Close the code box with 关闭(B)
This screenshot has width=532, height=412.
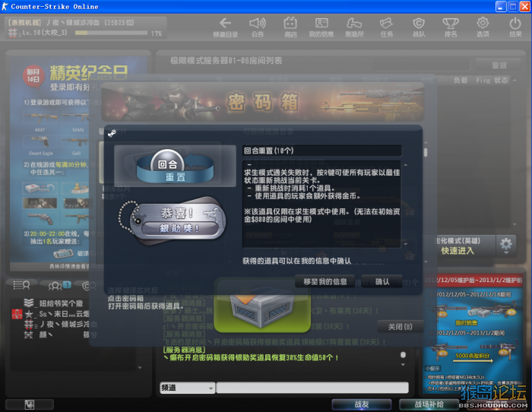click(401, 326)
